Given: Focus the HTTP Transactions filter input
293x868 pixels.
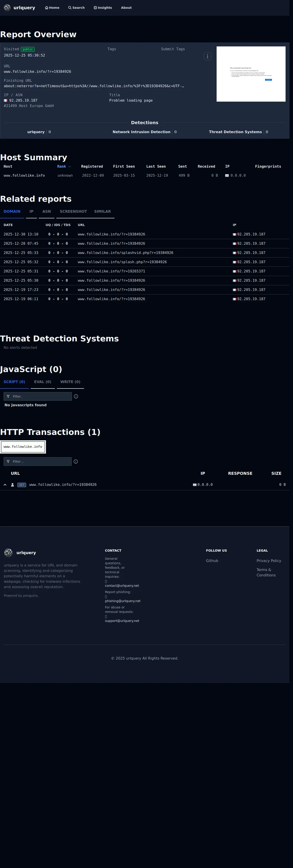Looking at the screenshot, I should 38,462.
